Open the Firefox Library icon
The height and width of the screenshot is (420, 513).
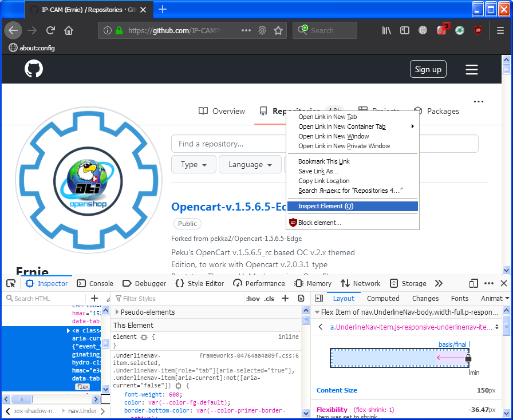pos(386,30)
